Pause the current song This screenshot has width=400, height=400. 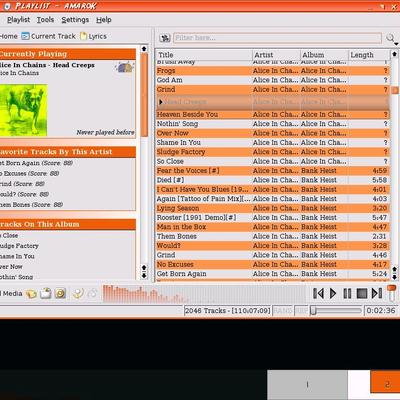347,293
